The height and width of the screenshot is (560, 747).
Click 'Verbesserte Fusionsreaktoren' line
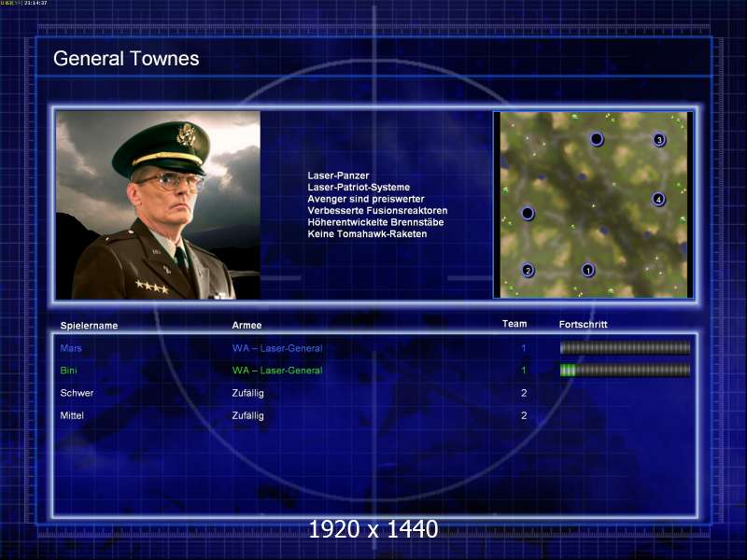coord(377,211)
